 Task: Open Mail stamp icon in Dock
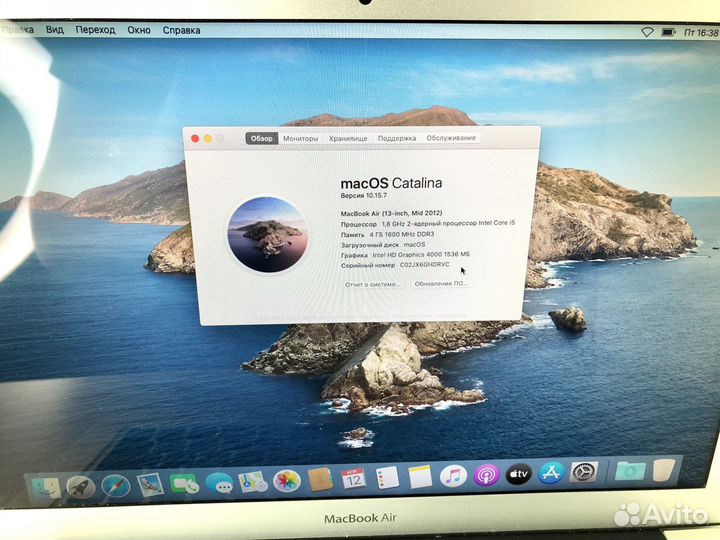pyautogui.click(x=150, y=484)
